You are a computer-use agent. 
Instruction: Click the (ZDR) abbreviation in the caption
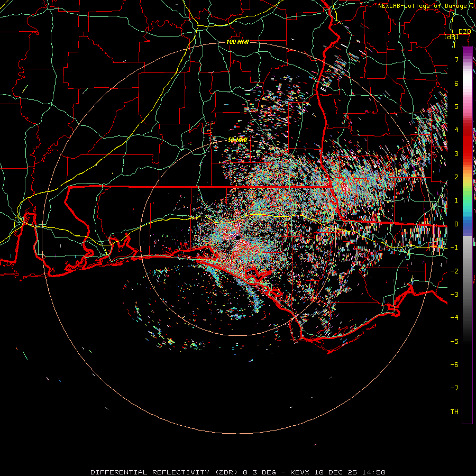pos(227,472)
